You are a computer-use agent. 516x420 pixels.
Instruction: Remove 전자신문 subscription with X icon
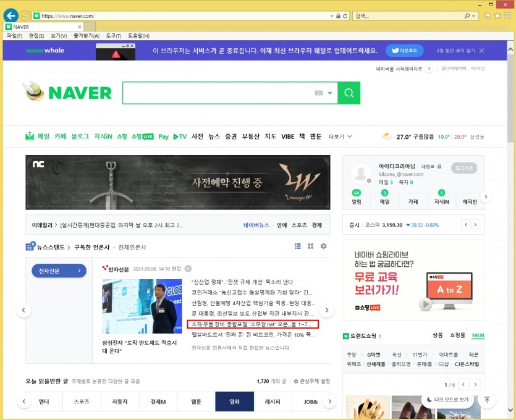tap(188, 269)
